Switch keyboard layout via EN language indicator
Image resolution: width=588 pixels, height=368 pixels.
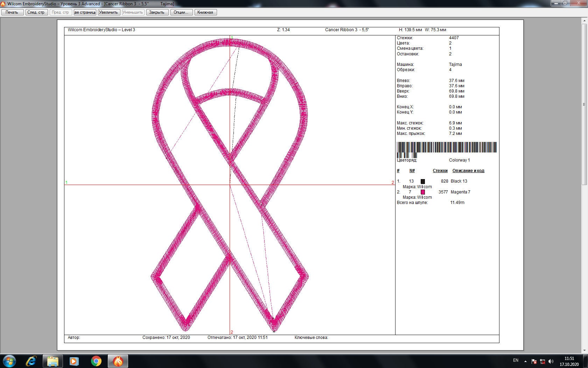[x=515, y=361]
